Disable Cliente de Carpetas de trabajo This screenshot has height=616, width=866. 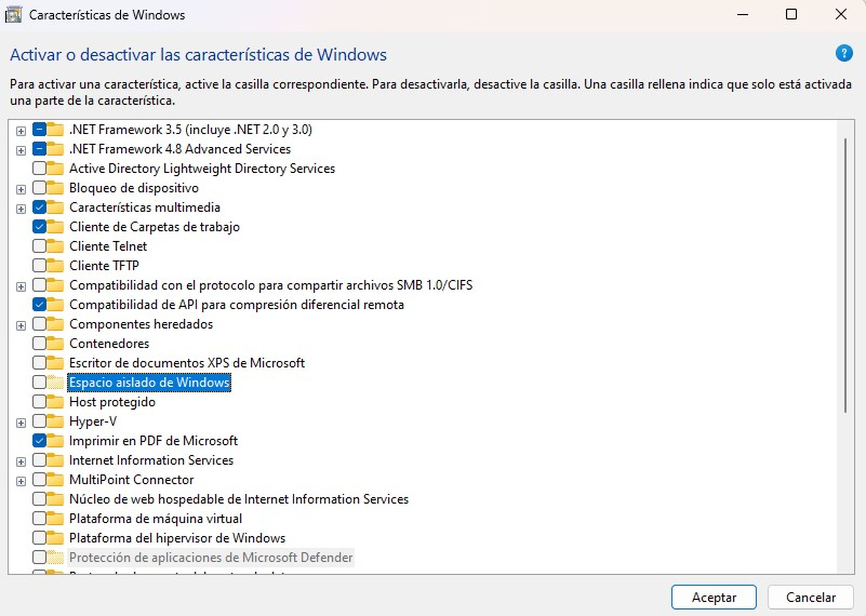point(39,227)
